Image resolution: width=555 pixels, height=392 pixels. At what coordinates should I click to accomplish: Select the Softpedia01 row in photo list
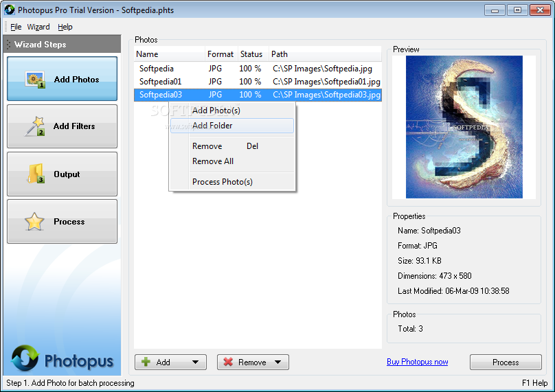click(258, 82)
